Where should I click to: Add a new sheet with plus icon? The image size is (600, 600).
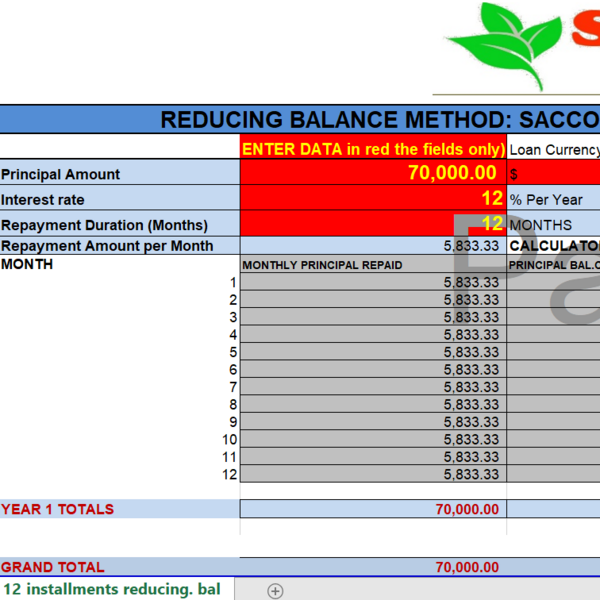click(275, 590)
